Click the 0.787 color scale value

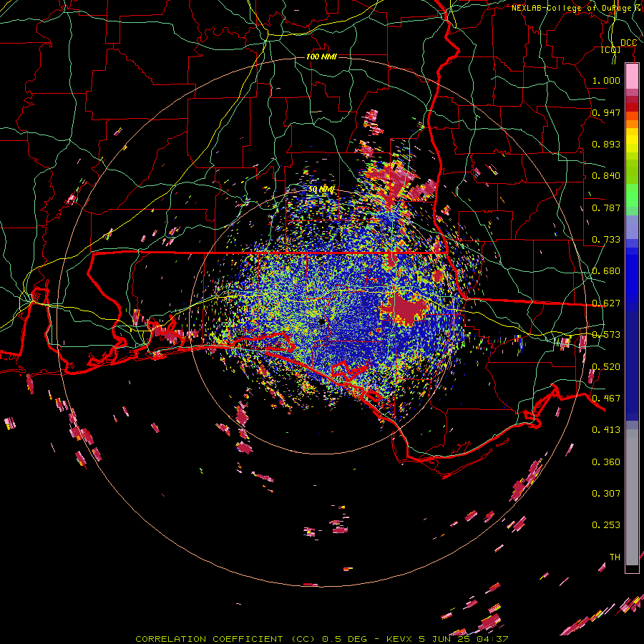[606, 208]
